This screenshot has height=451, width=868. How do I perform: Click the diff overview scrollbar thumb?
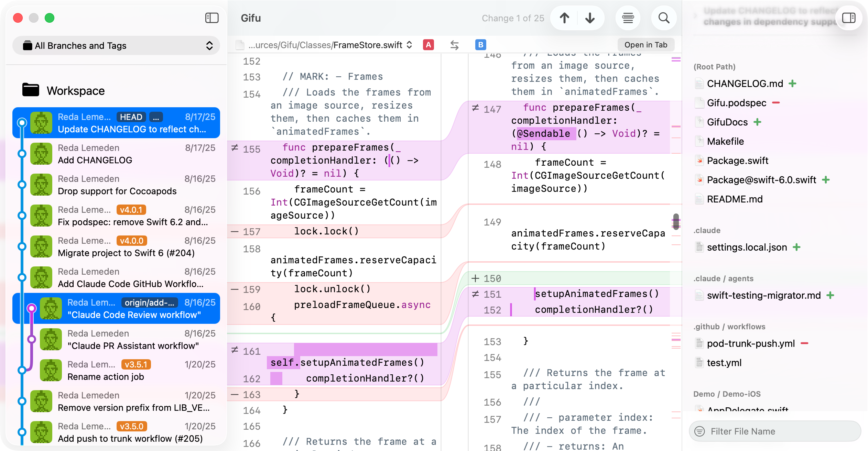(x=676, y=221)
